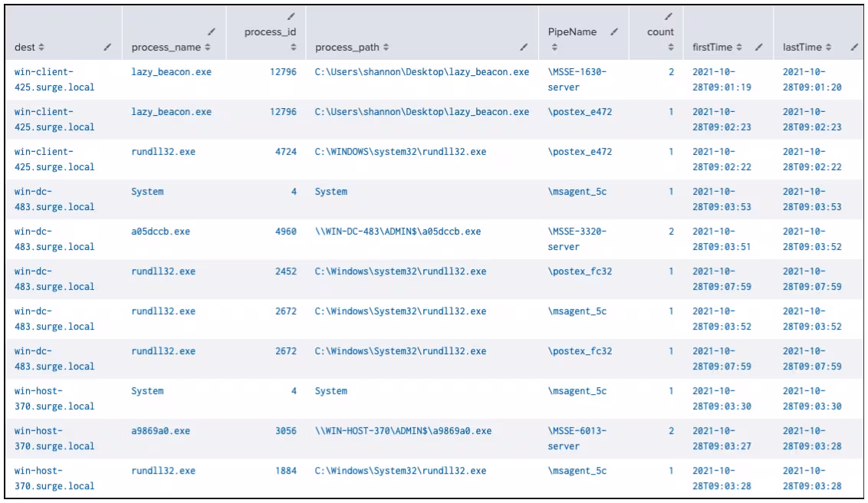The height and width of the screenshot is (503, 868).
Task: Sort by the count column arrows
Action: point(672,48)
